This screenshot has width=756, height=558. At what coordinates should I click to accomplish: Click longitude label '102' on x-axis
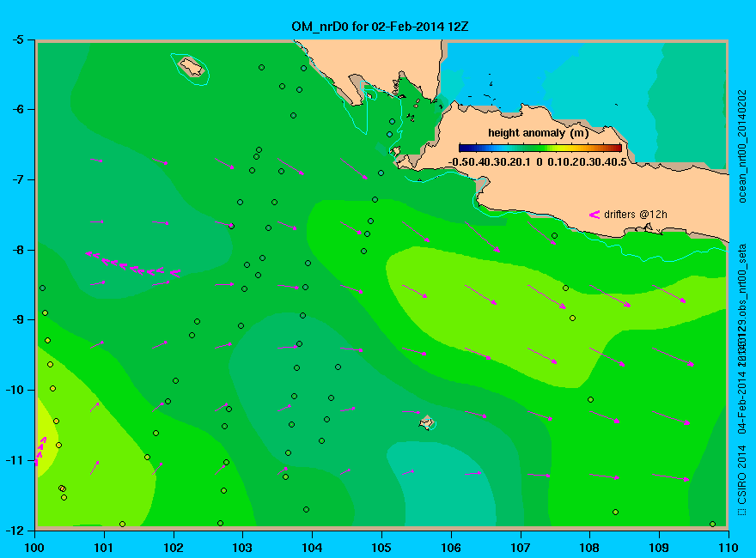(x=173, y=548)
